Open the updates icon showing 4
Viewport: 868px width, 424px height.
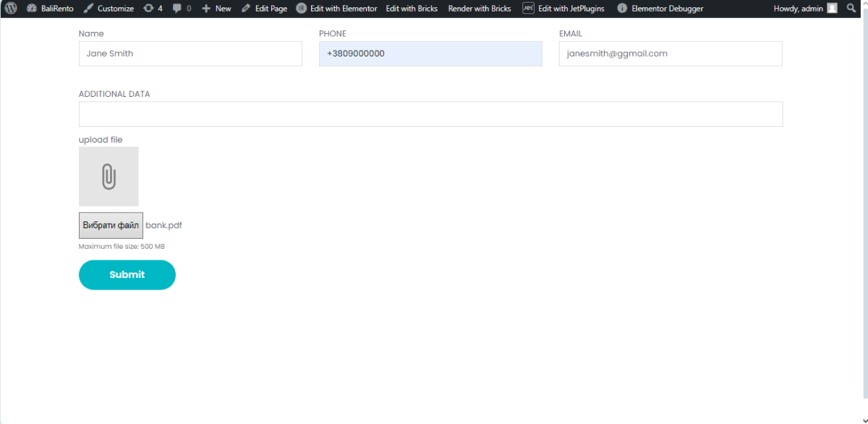coord(148,9)
